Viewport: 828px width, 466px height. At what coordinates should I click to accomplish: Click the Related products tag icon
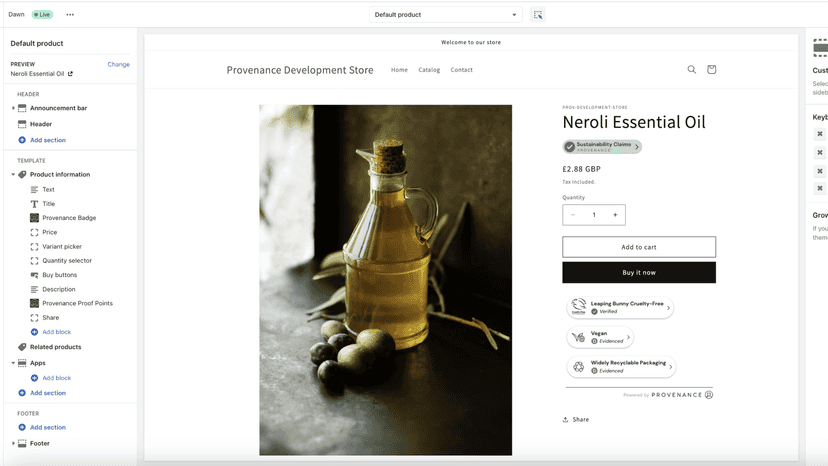(22, 347)
